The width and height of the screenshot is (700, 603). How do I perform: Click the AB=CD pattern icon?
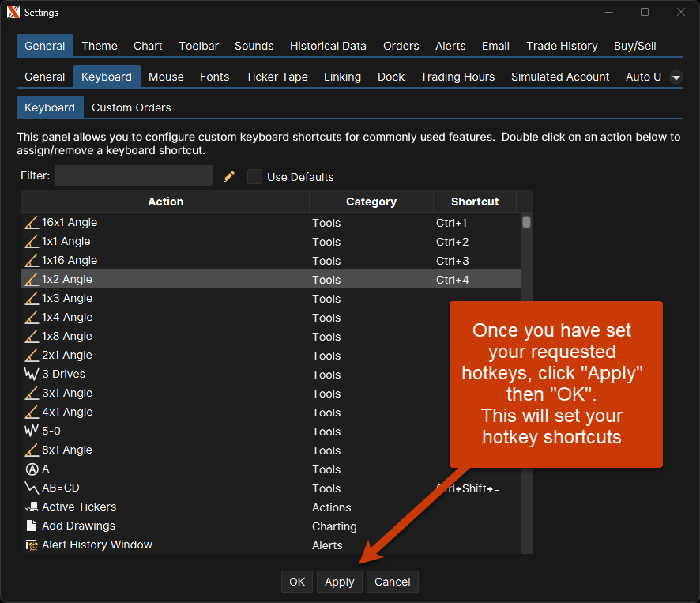click(32, 488)
